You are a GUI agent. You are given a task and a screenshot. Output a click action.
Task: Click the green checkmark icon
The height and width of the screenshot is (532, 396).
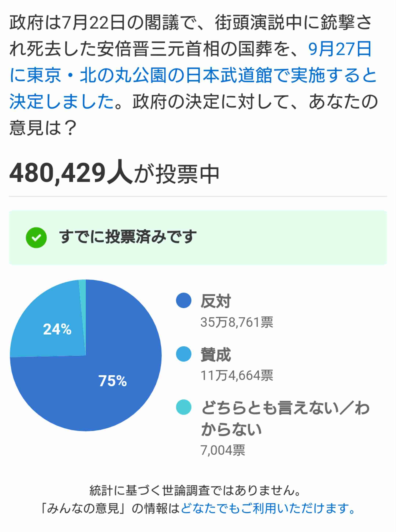36,238
